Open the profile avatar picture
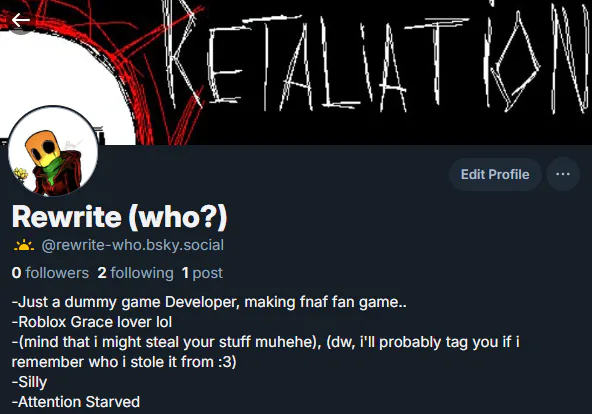592x414 pixels. [x=53, y=151]
